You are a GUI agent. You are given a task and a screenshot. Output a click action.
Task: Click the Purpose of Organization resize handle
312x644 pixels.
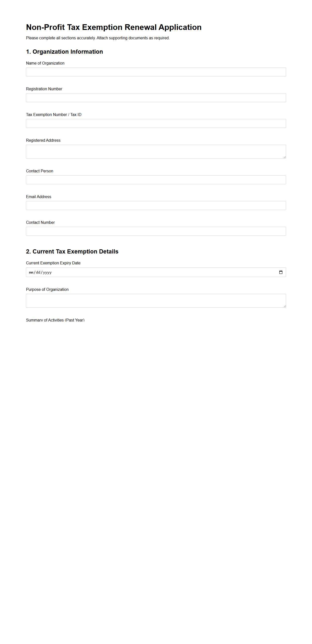[x=284, y=306]
